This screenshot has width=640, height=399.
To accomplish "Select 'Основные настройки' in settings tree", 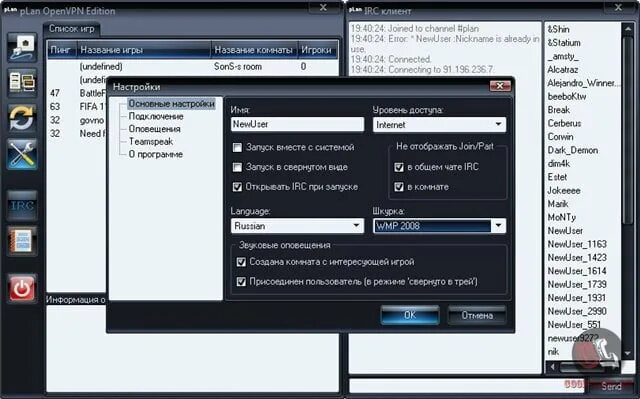I will (x=171, y=104).
